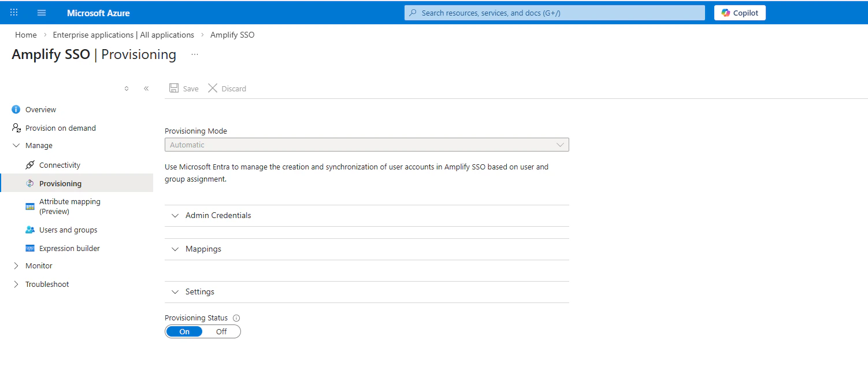
Task: Click the Provisioning Status info icon
Action: pos(236,318)
